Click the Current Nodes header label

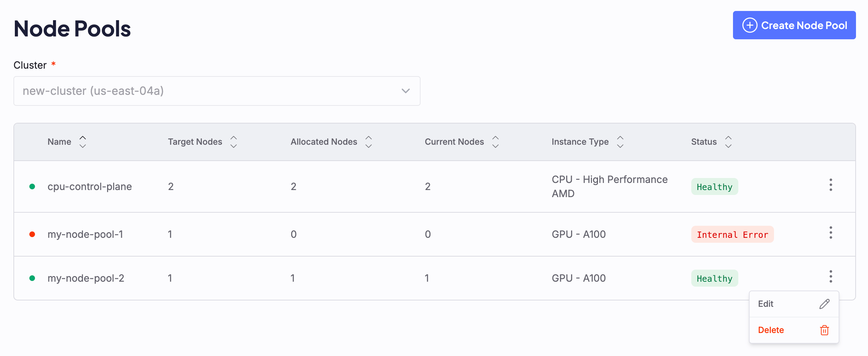point(454,142)
